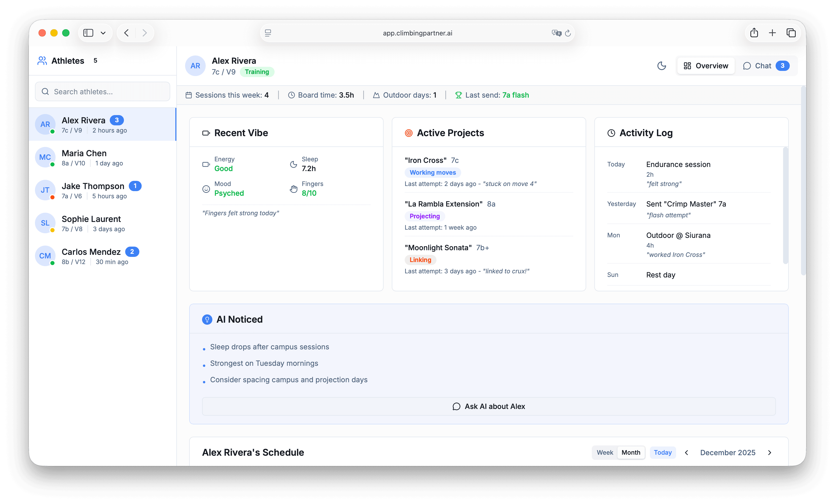Click the Athletes people icon in sidebar header
Image resolution: width=835 pixels, height=504 pixels.
[42, 60]
